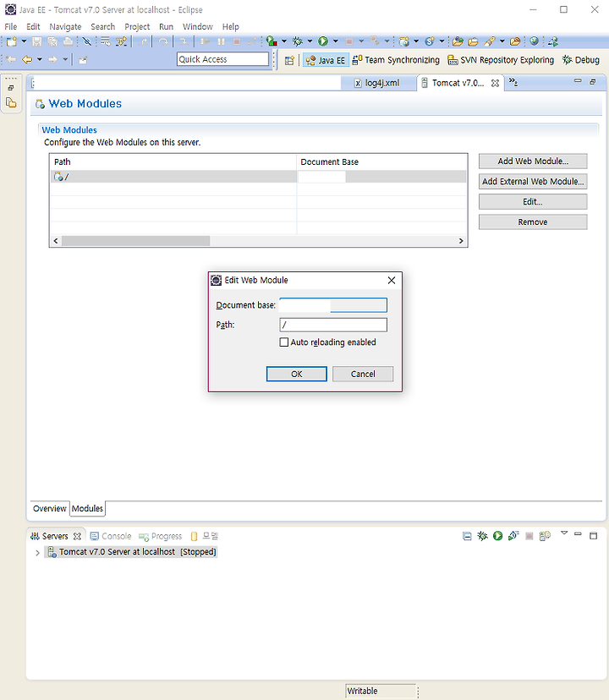
Task: Open the Forward history dropdown arrow
Action: [65, 59]
